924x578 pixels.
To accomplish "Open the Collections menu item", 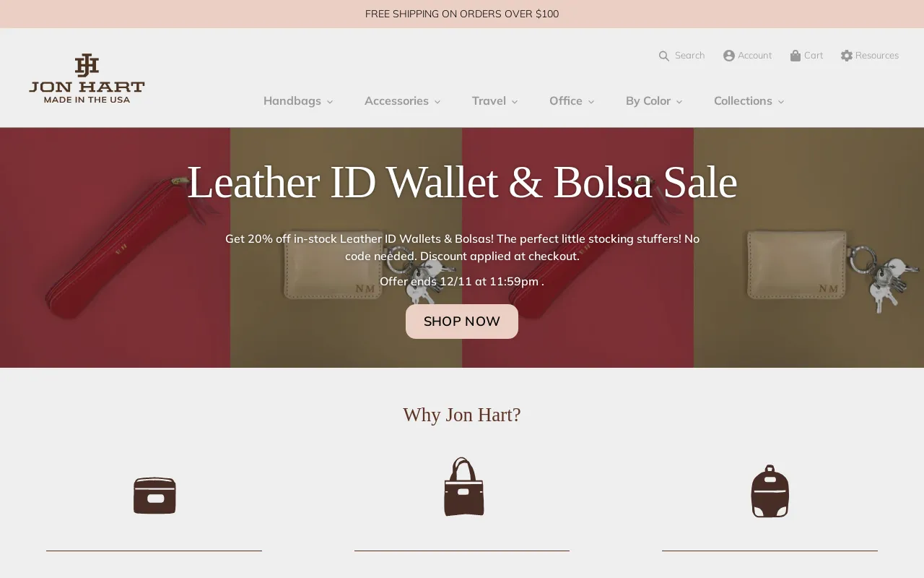I will click(749, 101).
